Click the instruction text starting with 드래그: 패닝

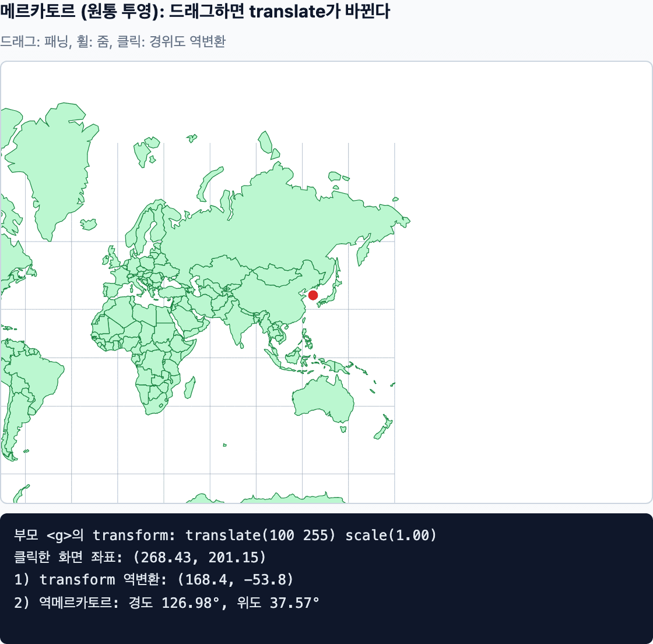[113, 41]
